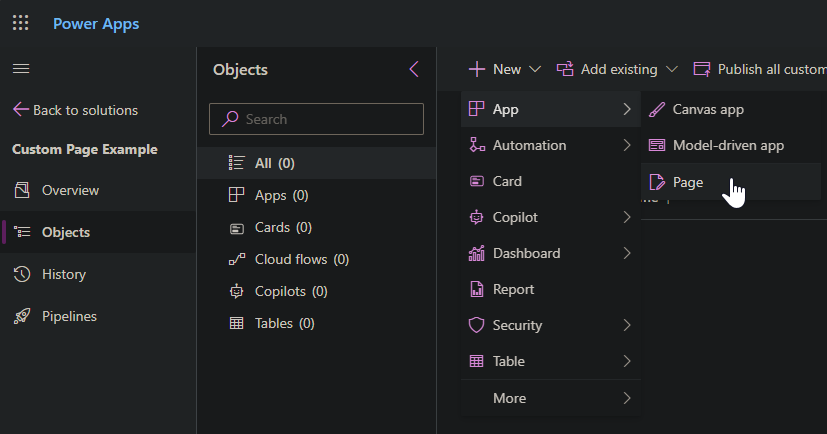Click the Canvas app pencil icon

tap(657, 109)
